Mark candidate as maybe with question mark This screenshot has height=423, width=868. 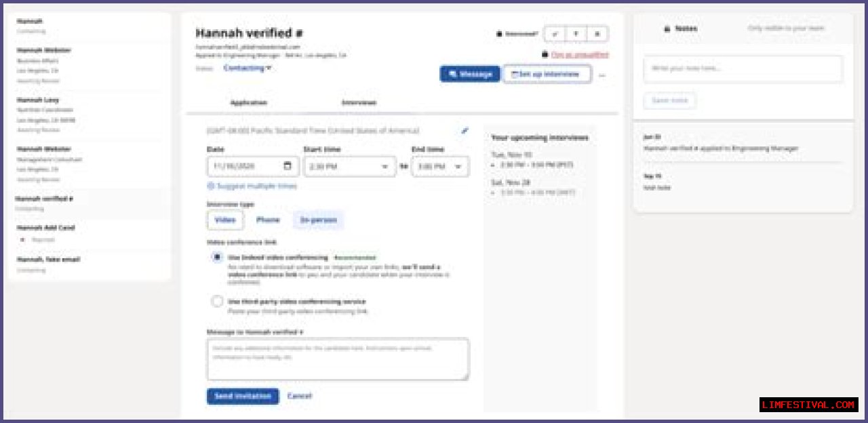576,34
